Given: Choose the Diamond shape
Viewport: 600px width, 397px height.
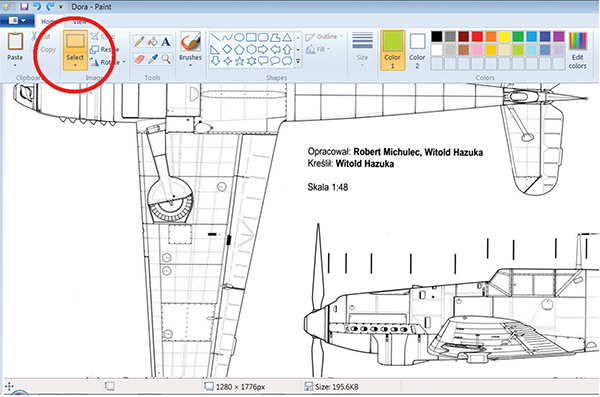Looking at the screenshot, I should (x=227, y=49).
